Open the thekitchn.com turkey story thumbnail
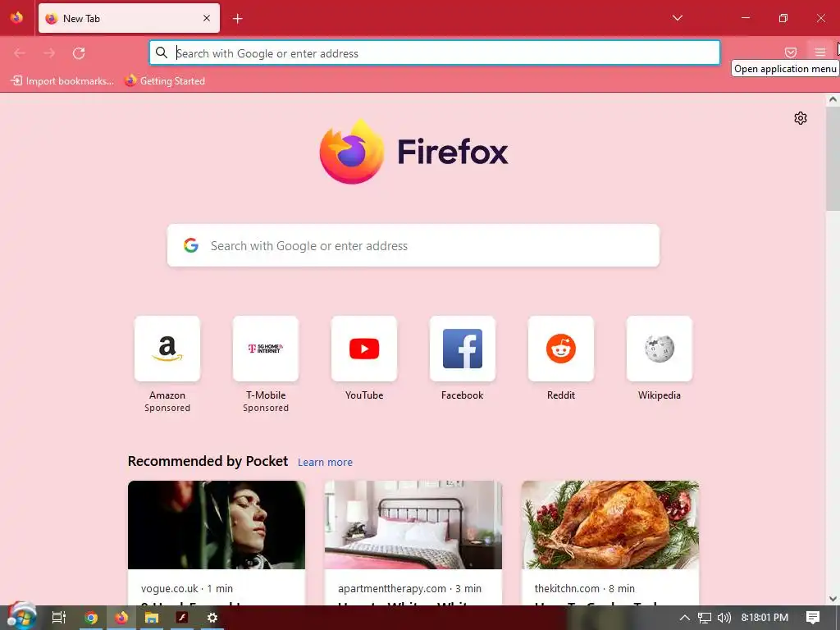The width and height of the screenshot is (840, 630). (x=610, y=525)
